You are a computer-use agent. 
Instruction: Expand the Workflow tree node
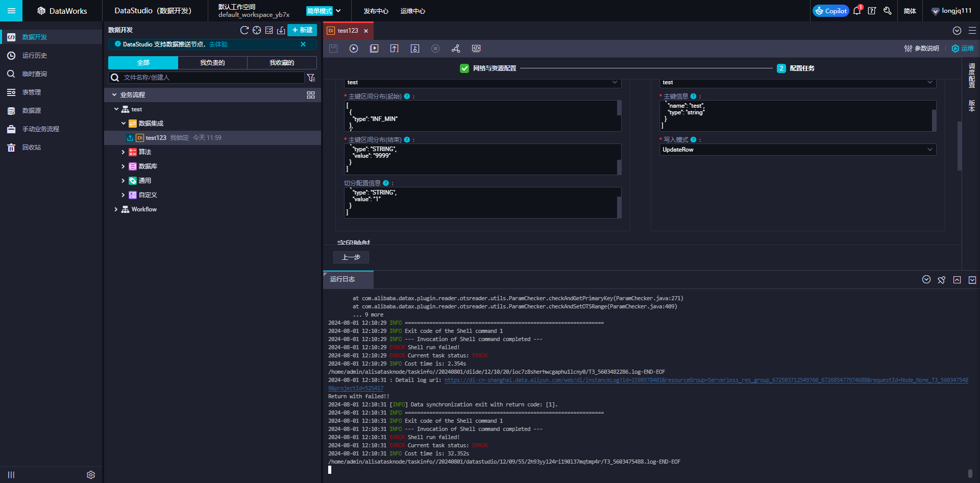[x=116, y=209]
